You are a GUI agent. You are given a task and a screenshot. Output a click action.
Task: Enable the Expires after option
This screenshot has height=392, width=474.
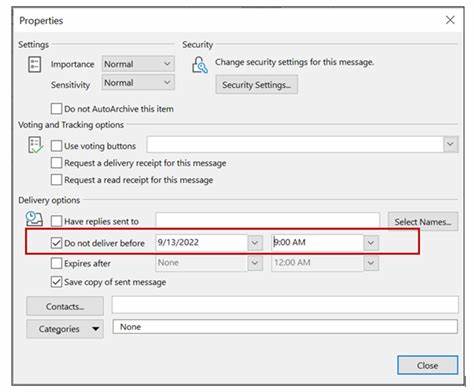(56, 263)
